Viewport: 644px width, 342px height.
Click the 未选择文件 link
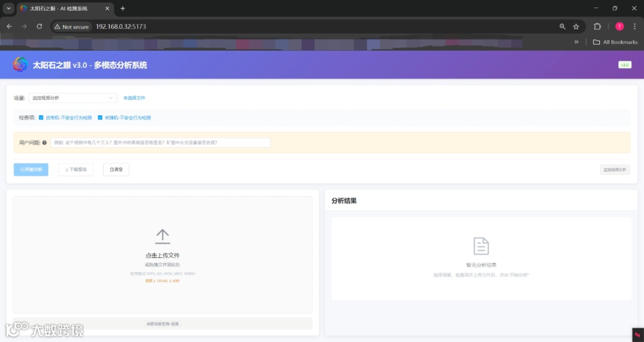tap(134, 98)
